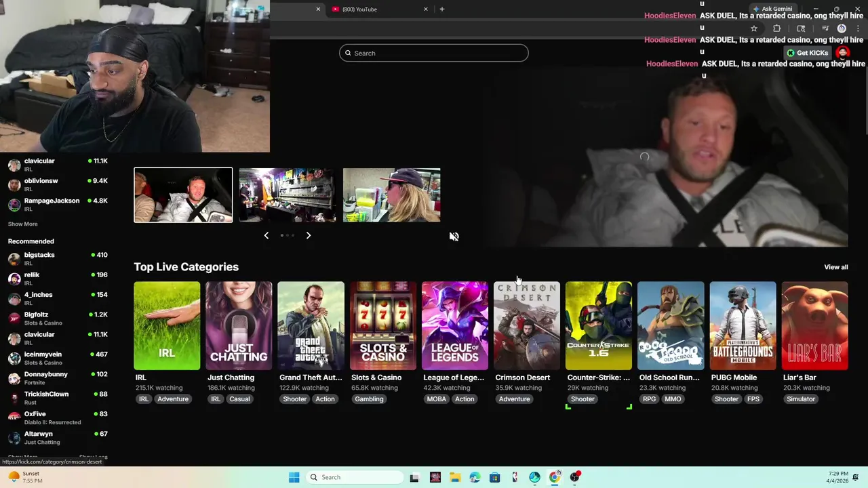Image resolution: width=868 pixels, height=488 pixels.
Task: Open the Windows Start menu
Action: click(294, 477)
